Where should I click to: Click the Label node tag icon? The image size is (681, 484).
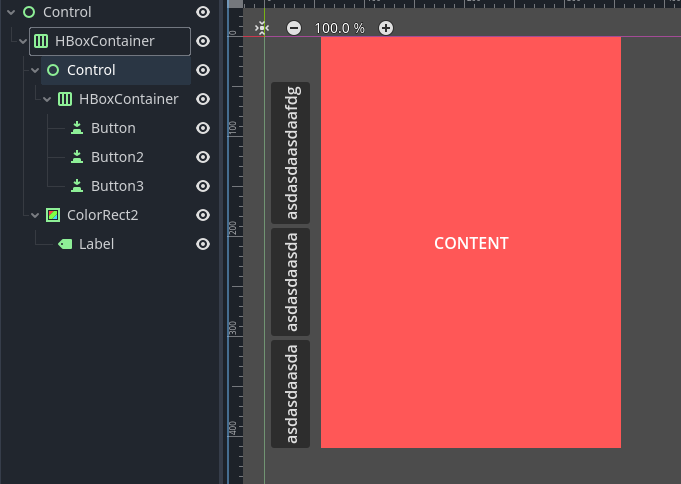(65, 244)
